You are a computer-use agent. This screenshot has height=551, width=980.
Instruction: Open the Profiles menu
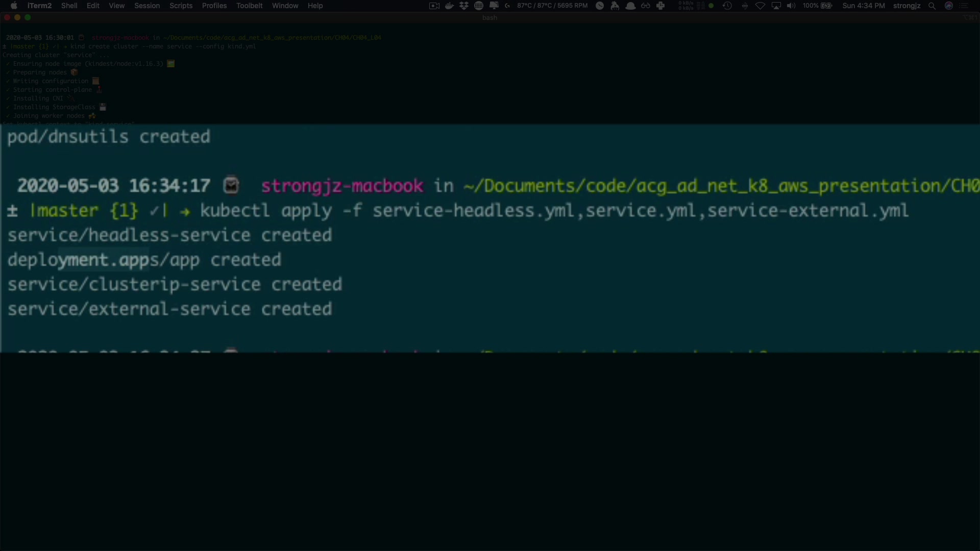(214, 6)
